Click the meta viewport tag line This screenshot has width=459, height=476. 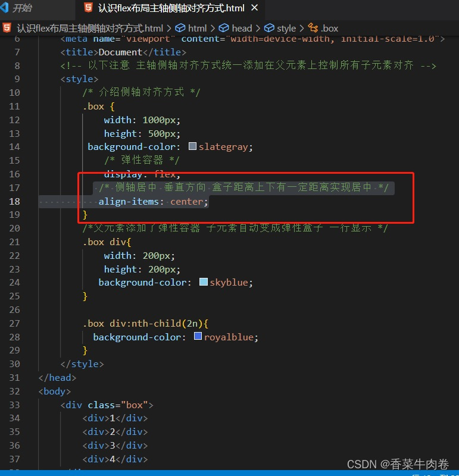[x=253, y=39]
